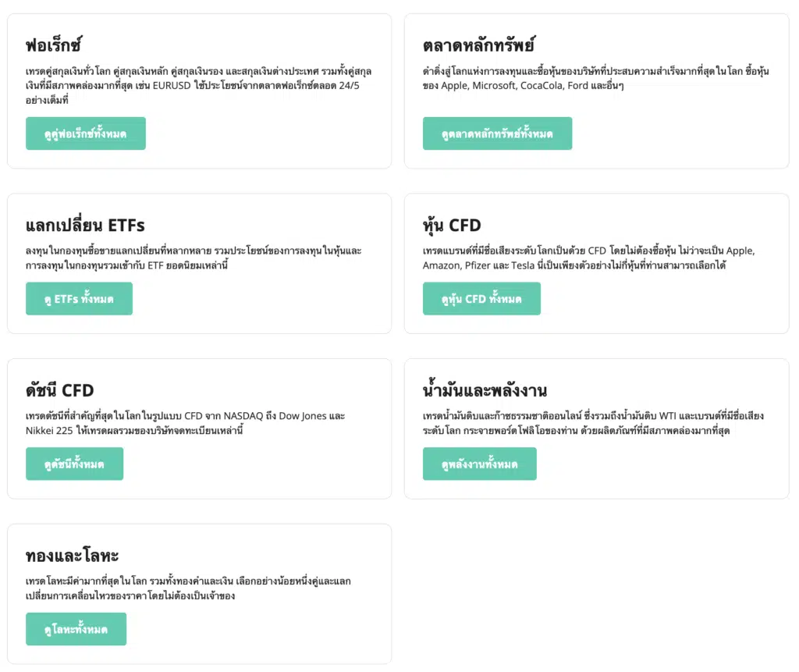799x672 pixels.
Task: Open ดูตลาดหลักทรัพย์ทั้งหมด button
Action: (497, 133)
